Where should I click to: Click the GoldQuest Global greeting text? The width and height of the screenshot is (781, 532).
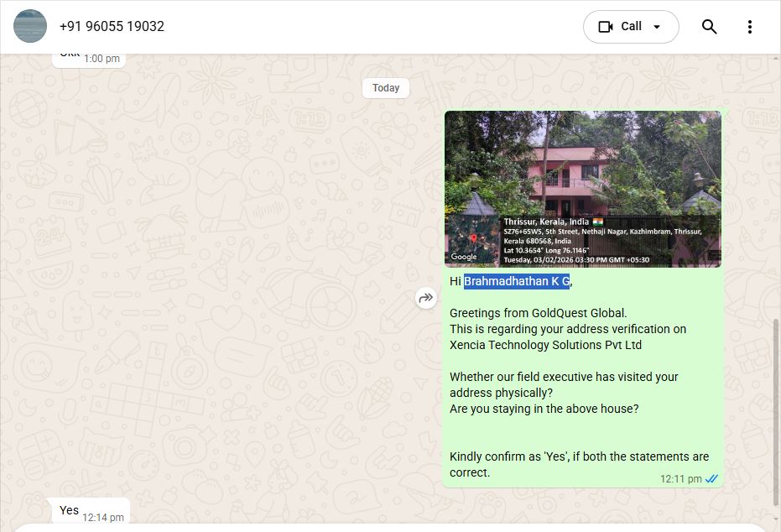538,313
